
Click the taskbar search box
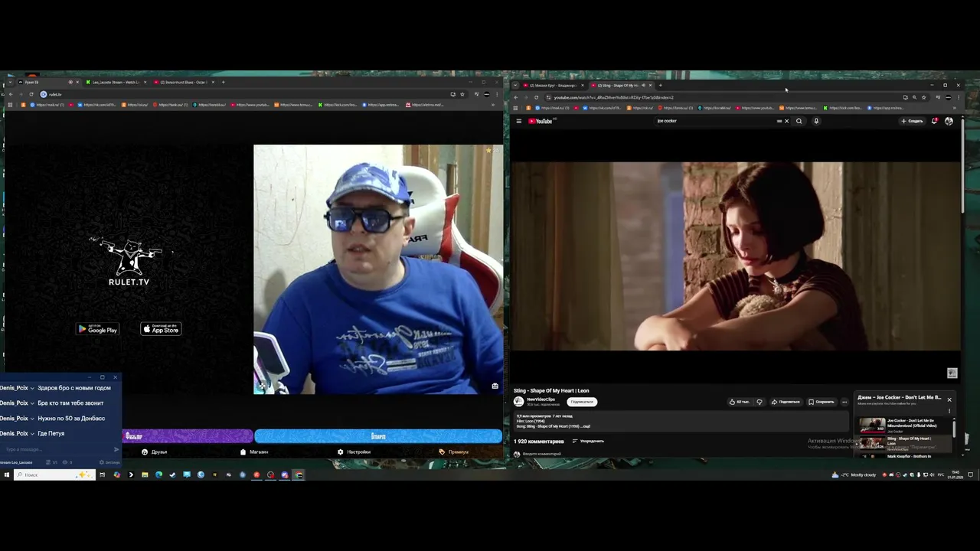pos(54,474)
